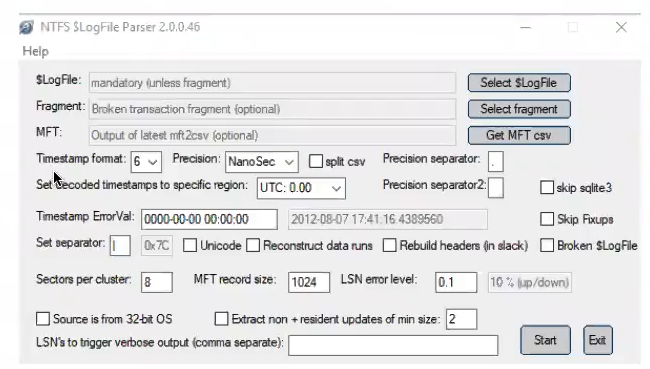Check Source is from 32-bit OS
This screenshot has height=369, width=650.
pos(43,319)
